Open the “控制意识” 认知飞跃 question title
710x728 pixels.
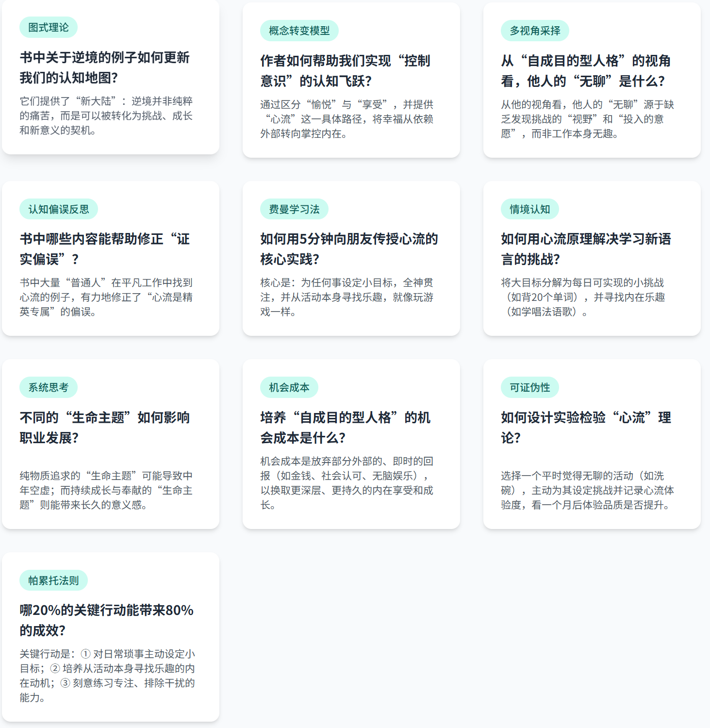tap(345, 71)
